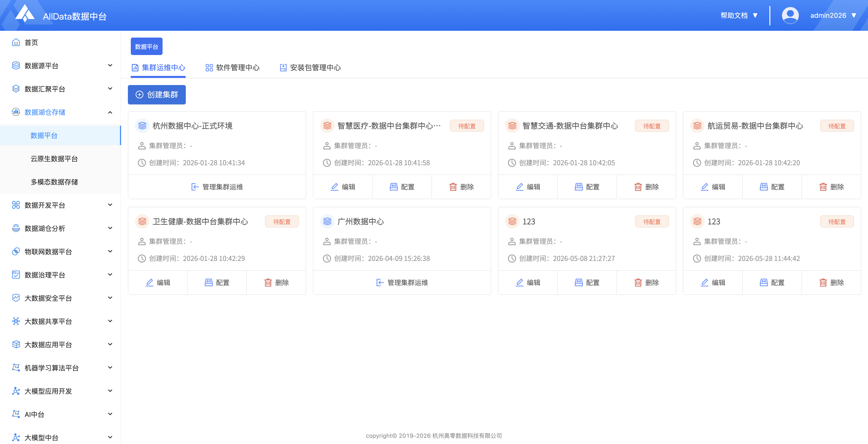Click the AI中台 sidebar icon

tap(16, 414)
